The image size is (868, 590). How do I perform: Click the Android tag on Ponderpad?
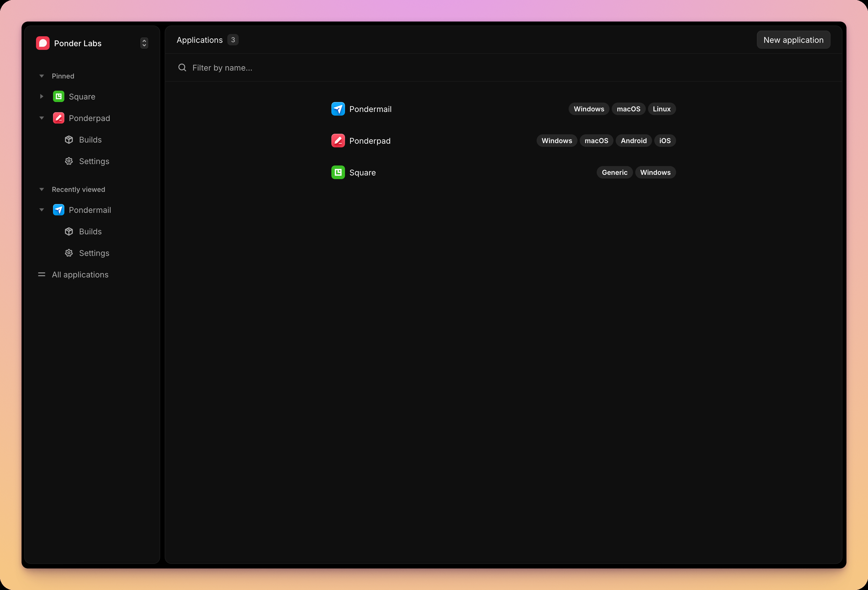click(634, 141)
